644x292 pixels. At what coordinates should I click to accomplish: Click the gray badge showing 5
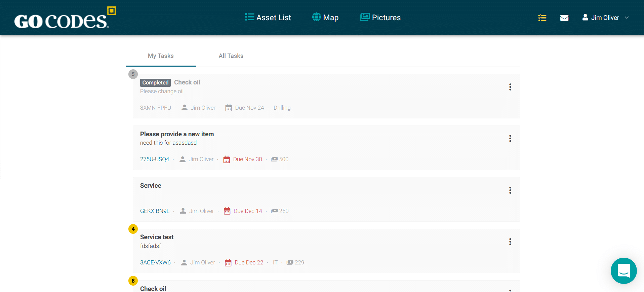pyautogui.click(x=133, y=74)
